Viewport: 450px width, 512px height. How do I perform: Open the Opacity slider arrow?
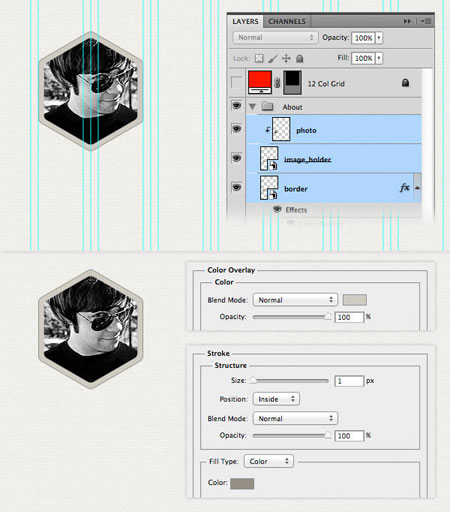(x=379, y=38)
